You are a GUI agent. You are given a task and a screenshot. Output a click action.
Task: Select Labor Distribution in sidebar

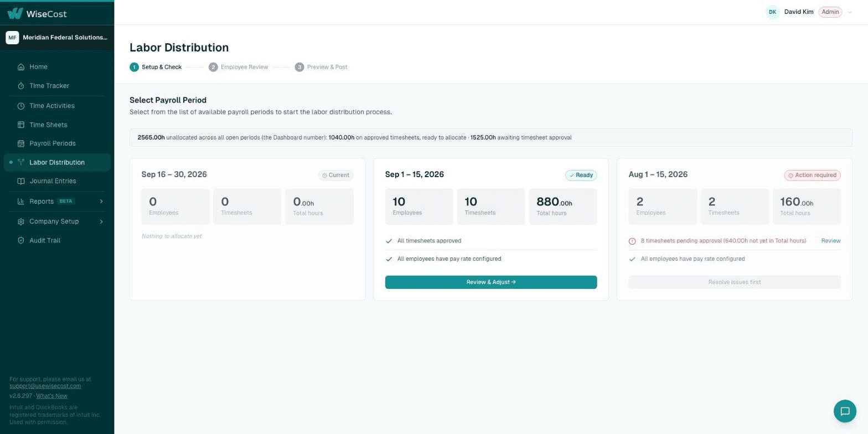coord(57,162)
